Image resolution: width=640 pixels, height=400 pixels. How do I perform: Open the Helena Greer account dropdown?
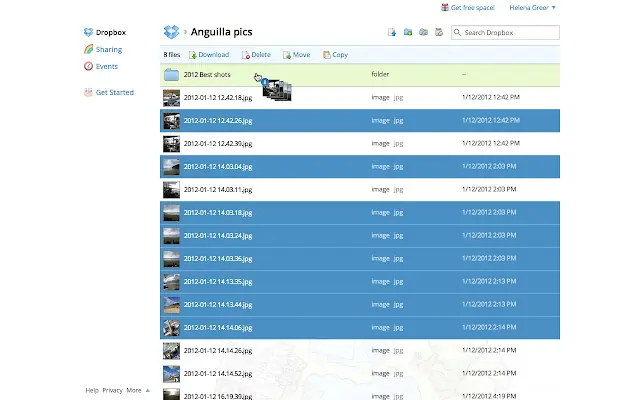point(532,7)
